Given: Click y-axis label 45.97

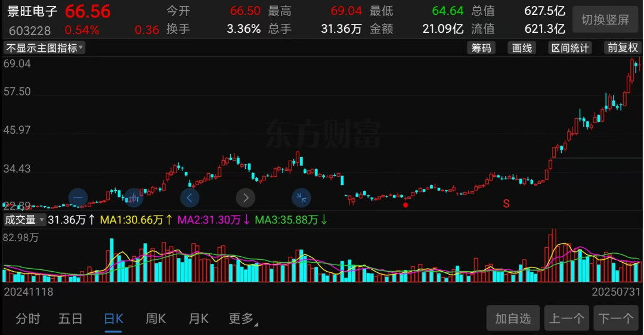Looking at the screenshot, I should (17, 130).
